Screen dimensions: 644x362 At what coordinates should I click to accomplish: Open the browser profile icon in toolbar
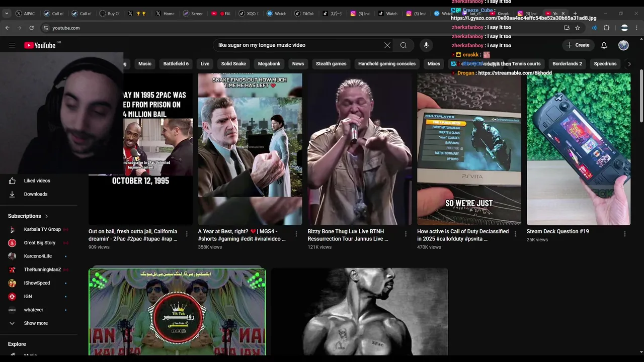click(624, 28)
